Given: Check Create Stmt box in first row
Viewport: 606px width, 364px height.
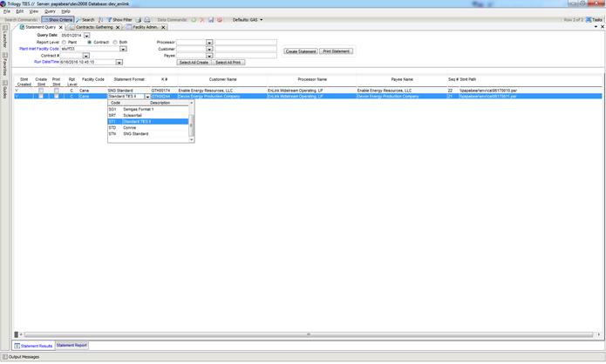Looking at the screenshot, I should tap(41, 91).
